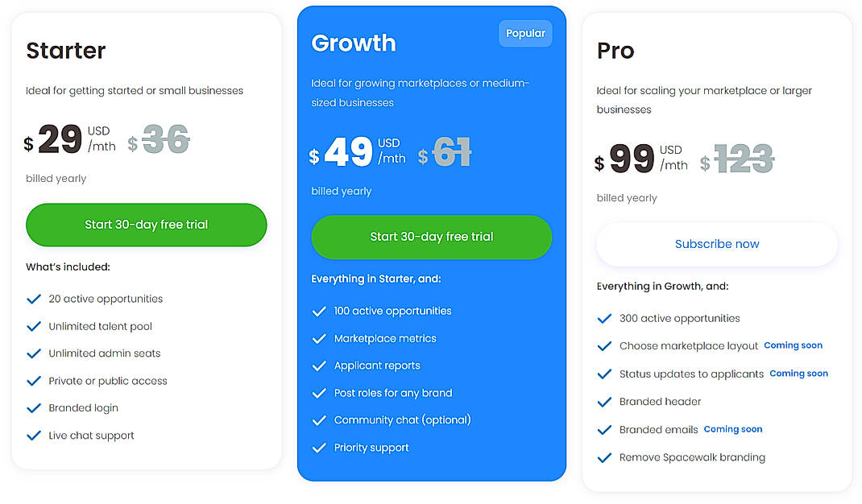Screen dimensions: 862x504
Task: Select the Popular badge on Growth plan
Action: (525, 33)
